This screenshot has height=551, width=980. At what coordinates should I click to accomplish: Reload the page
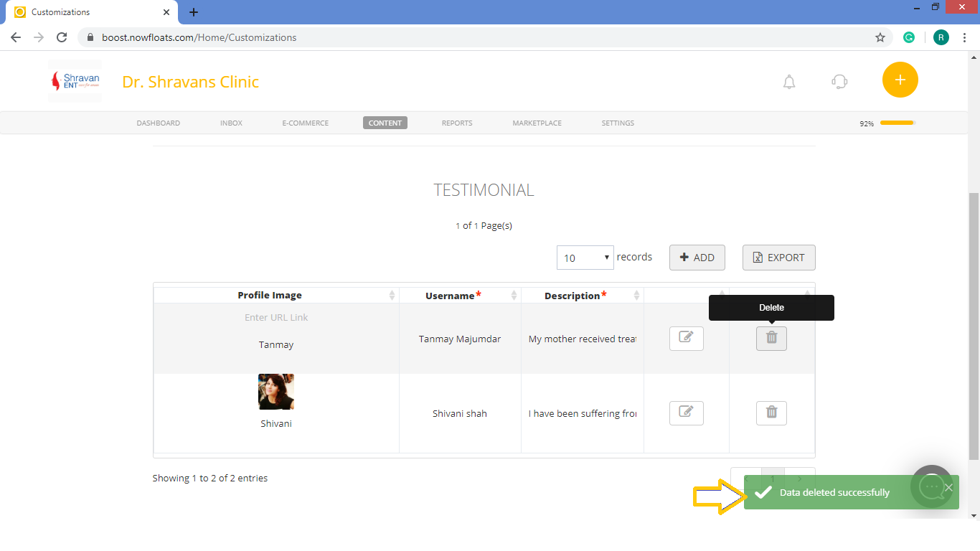62,37
